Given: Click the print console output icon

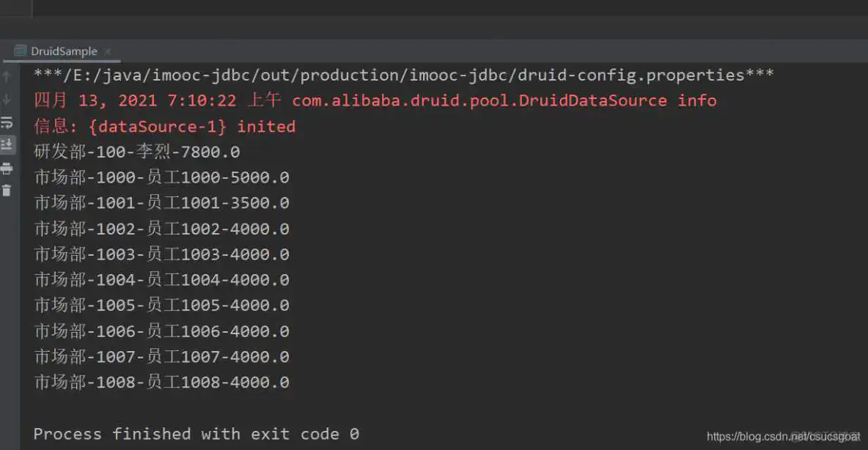Looking at the screenshot, I should click(7, 169).
